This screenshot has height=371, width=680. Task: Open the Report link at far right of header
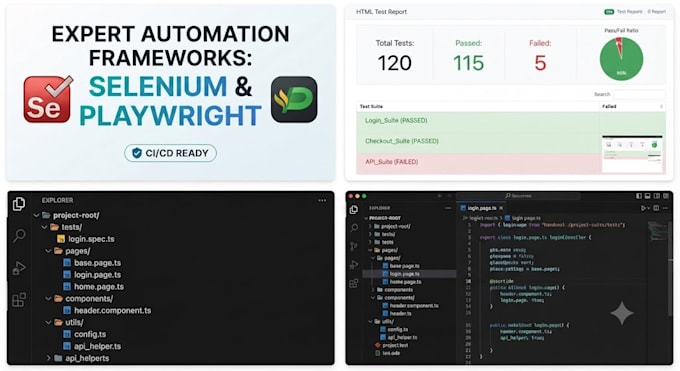[x=657, y=12]
